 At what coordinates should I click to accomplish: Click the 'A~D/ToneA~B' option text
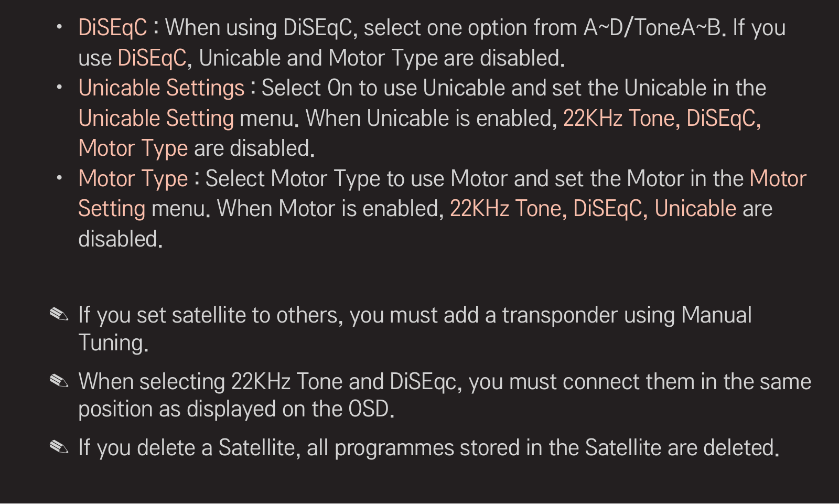click(x=652, y=28)
